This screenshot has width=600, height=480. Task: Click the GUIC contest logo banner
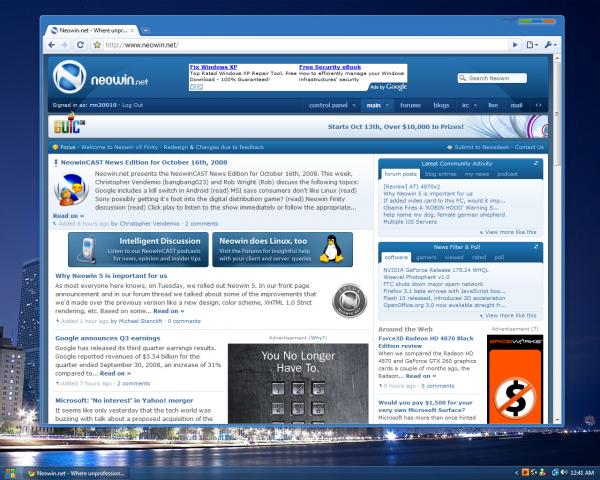coord(69,125)
